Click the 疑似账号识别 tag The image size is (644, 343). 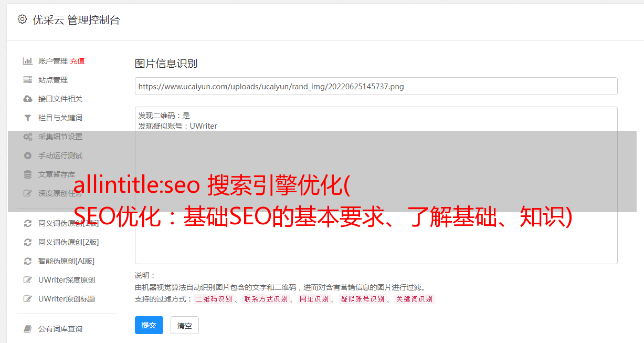(362, 299)
